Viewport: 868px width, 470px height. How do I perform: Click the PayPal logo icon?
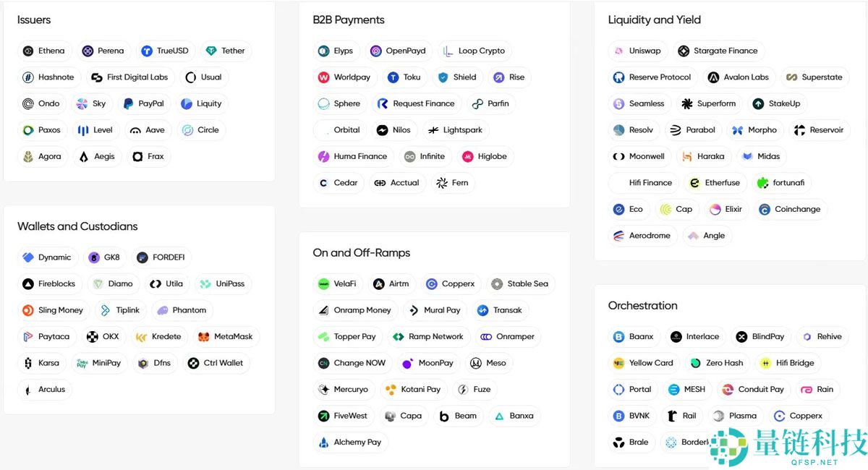click(129, 104)
